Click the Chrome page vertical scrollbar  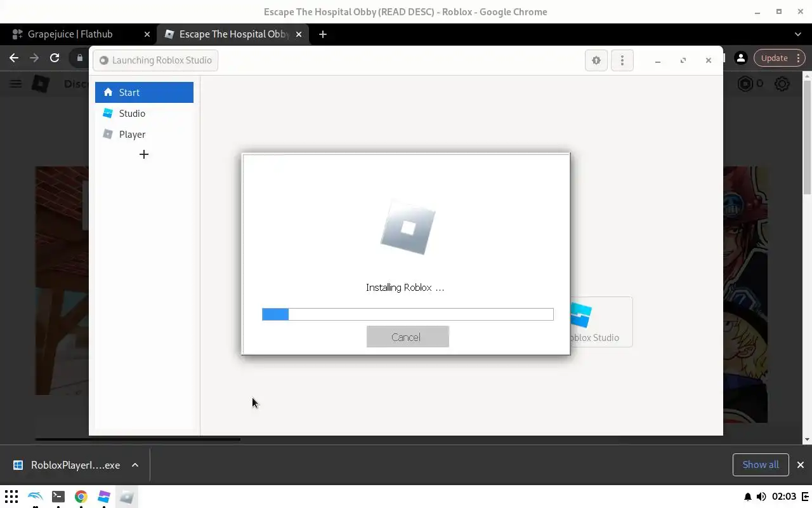point(807,137)
